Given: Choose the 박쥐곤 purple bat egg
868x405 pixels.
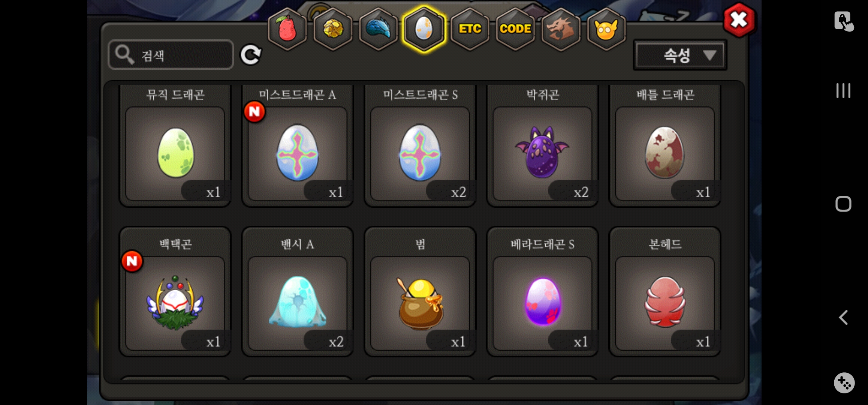Looking at the screenshot, I should coord(542,145).
